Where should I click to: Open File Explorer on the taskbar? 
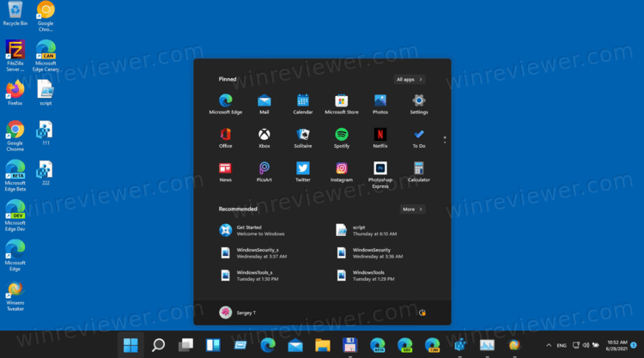(323, 345)
